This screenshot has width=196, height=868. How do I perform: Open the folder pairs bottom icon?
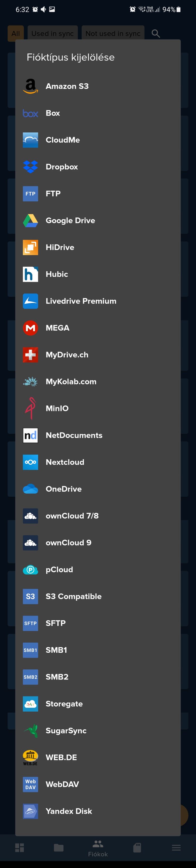(x=59, y=848)
